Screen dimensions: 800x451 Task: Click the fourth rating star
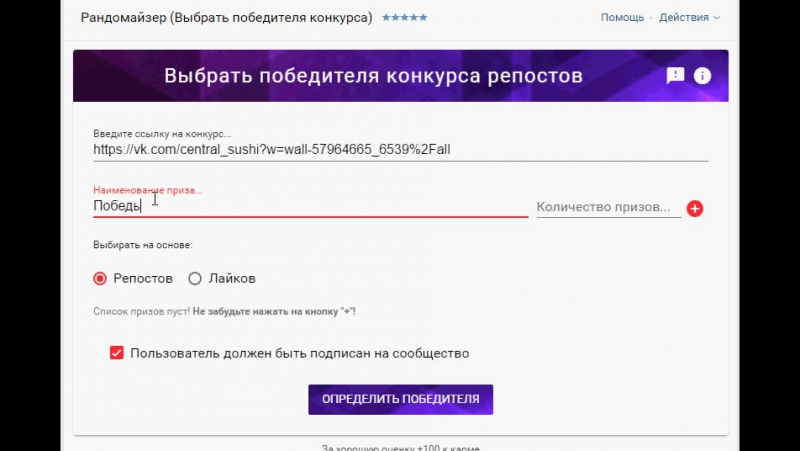click(x=414, y=18)
